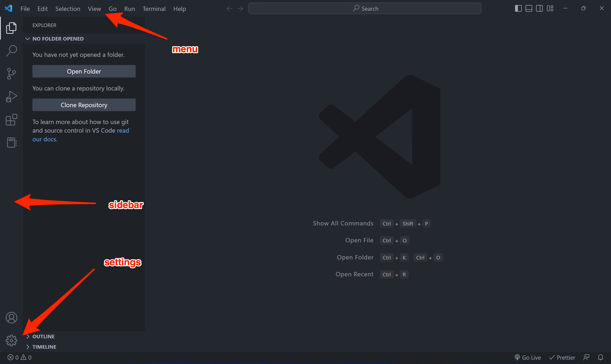Click the errors and warnings status indicator
The height and width of the screenshot is (364, 611).
(x=19, y=357)
